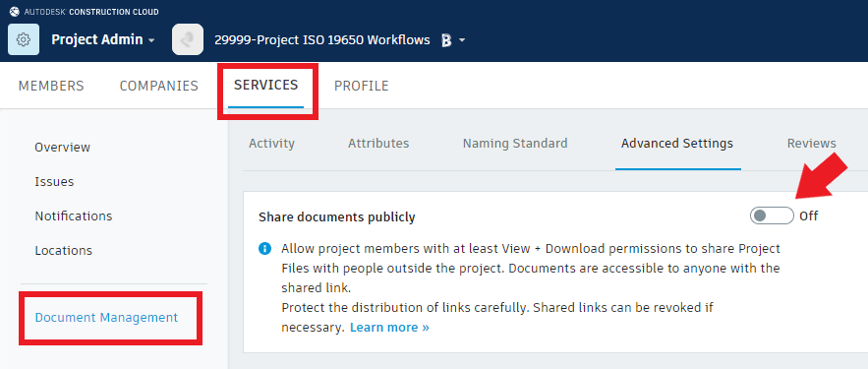The image size is (868, 369).
Task: Open Overview in the sidebar
Action: pos(63,148)
